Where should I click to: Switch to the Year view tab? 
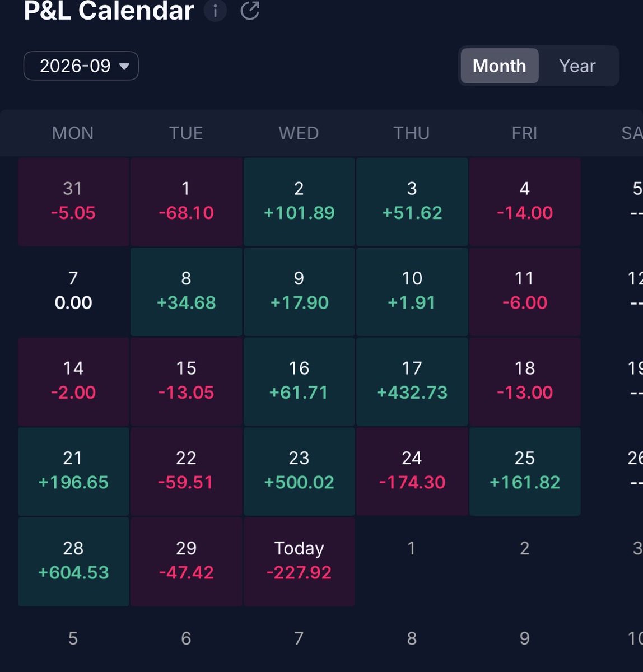point(577,66)
